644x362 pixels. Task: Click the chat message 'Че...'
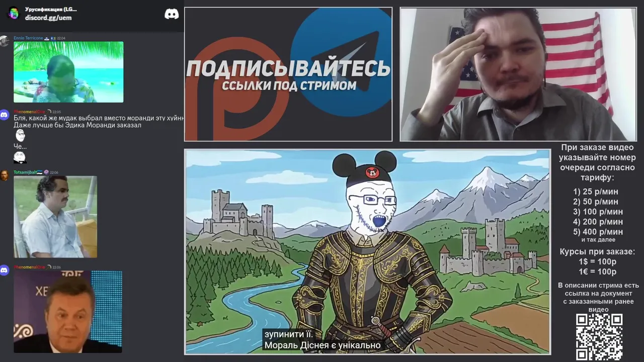(x=20, y=146)
